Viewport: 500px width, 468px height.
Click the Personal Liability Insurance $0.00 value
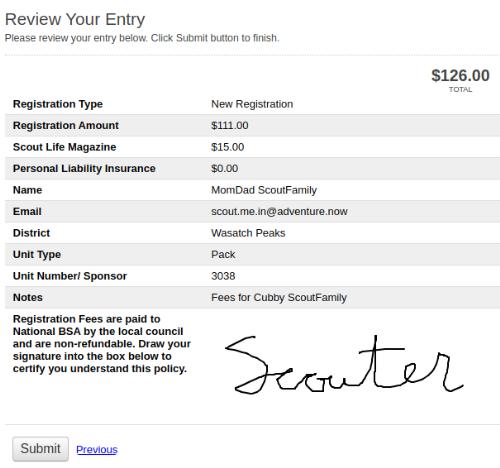click(x=225, y=168)
